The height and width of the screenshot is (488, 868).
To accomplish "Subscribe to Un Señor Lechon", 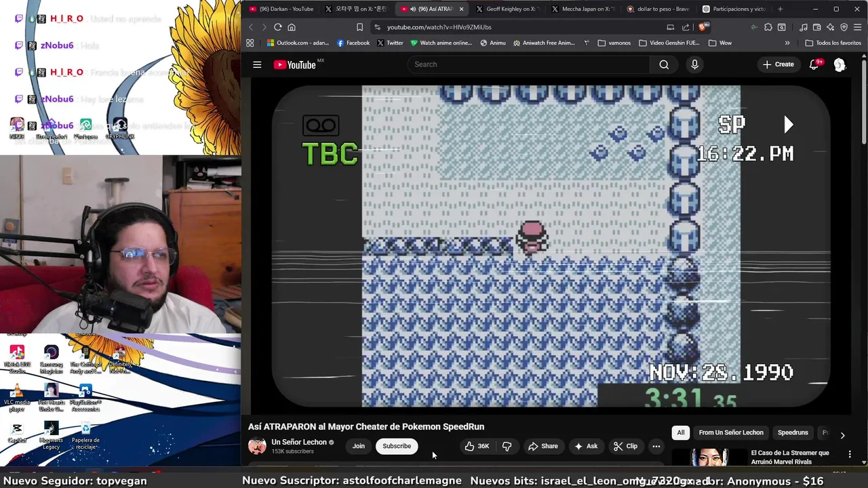I will [397, 446].
